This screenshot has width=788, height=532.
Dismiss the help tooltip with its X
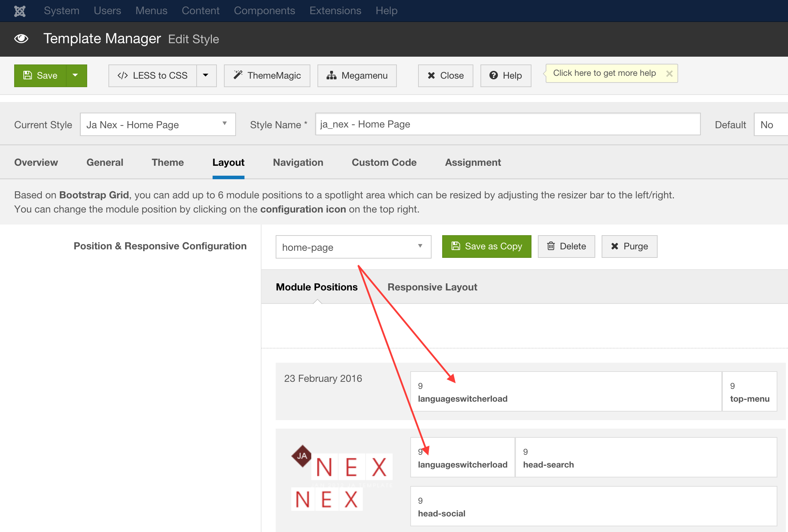[x=669, y=74]
